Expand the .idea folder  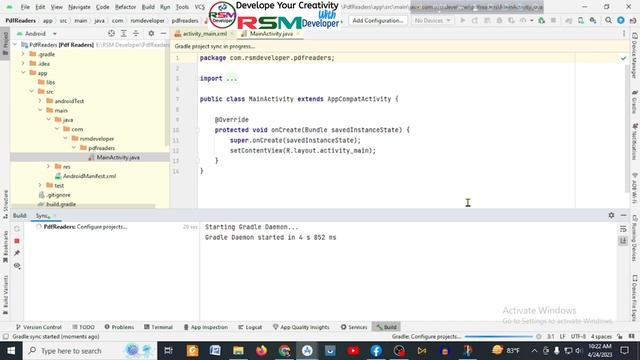click(x=23, y=63)
